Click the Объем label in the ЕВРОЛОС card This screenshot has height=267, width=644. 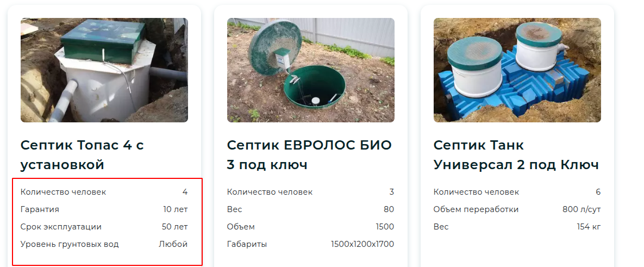[x=241, y=227]
